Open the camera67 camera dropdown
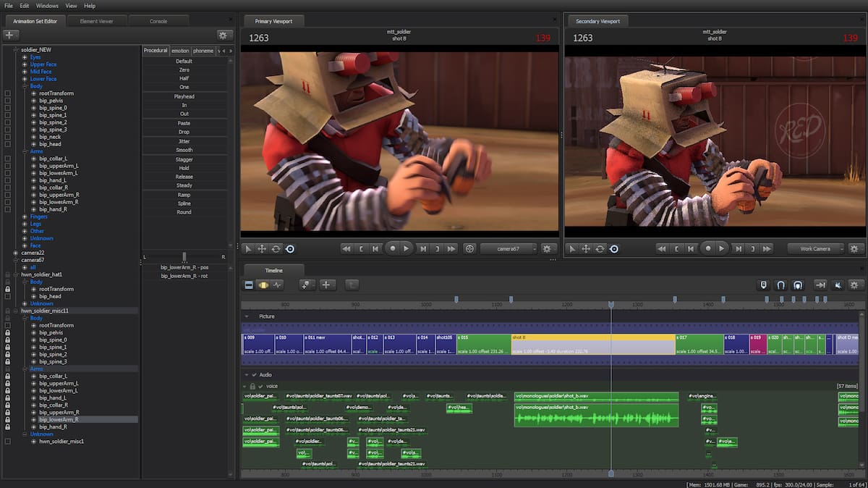The width and height of the screenshot is (868, 488). coord(509,248)
